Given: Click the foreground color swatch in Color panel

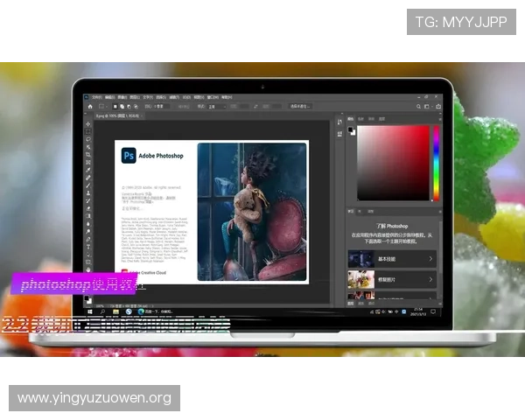Looking at the screenshot, I should tap(351, 129).
